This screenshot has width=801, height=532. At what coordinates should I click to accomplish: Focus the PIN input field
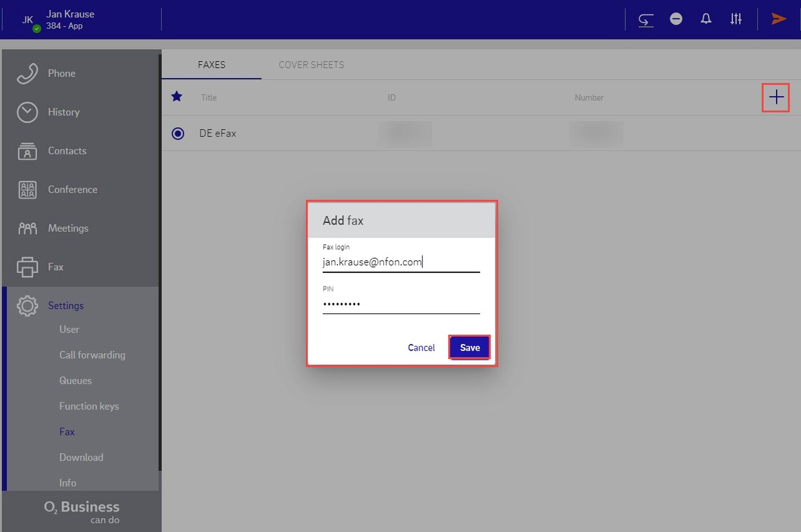[400, 304]
